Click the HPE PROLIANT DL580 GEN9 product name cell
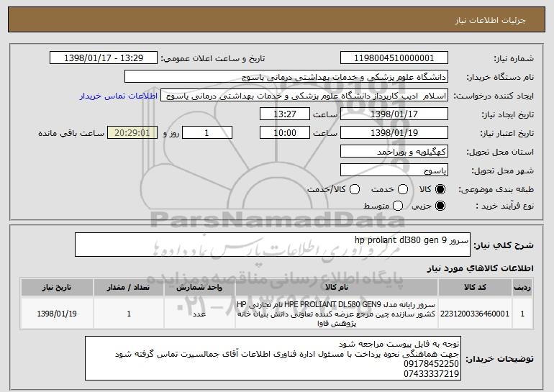 337,314
